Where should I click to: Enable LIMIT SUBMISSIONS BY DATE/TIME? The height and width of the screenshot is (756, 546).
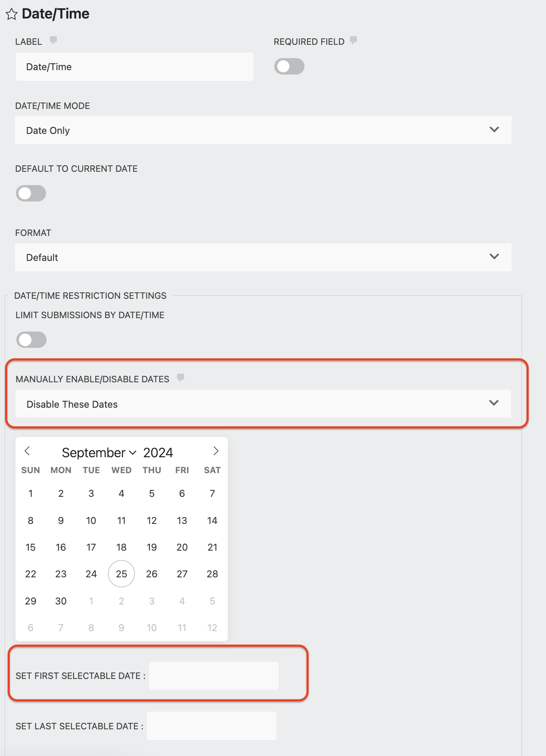click(31, 340)
